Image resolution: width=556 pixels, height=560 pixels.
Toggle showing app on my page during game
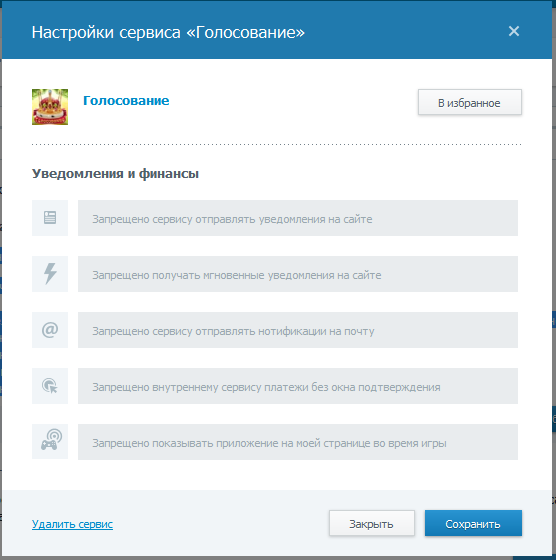(298, 442)
